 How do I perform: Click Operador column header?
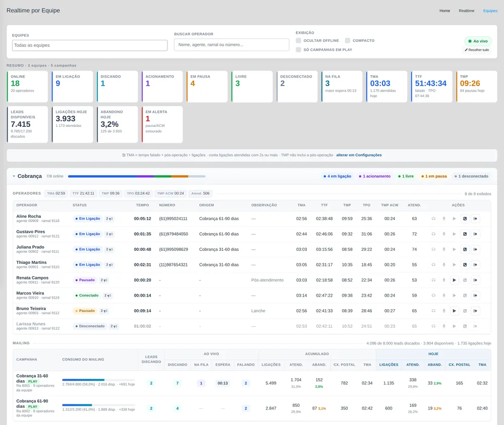coord(27,205)
